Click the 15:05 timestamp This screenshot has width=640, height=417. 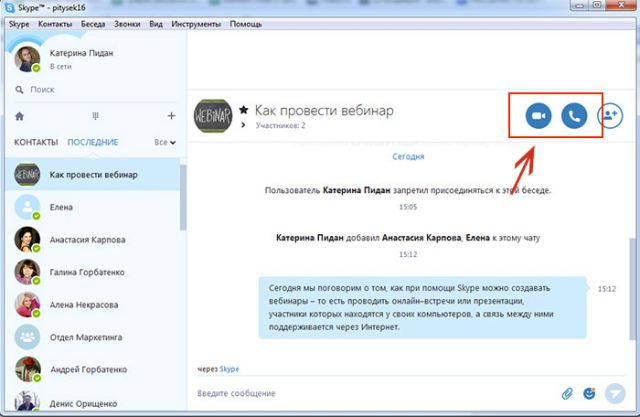pos(408,207)
